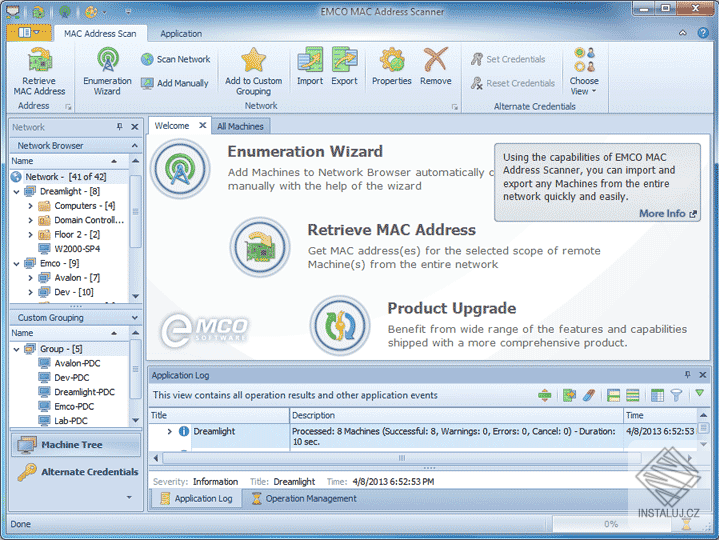Click Reset Credentials in the ribbon
The image size is (719, 540).
coord(513,83)
